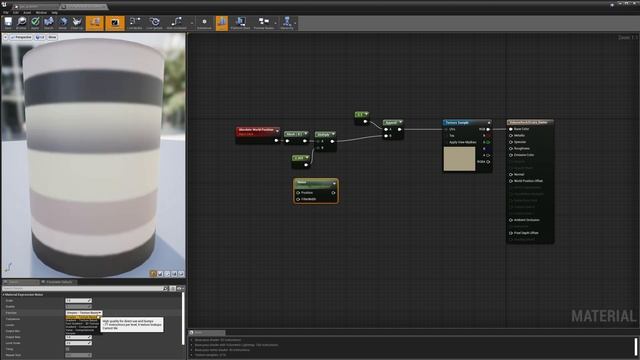Screen dimensions: 640x360
Task: Click the Hierarchy toolbar icon
Action: point(287,23)
